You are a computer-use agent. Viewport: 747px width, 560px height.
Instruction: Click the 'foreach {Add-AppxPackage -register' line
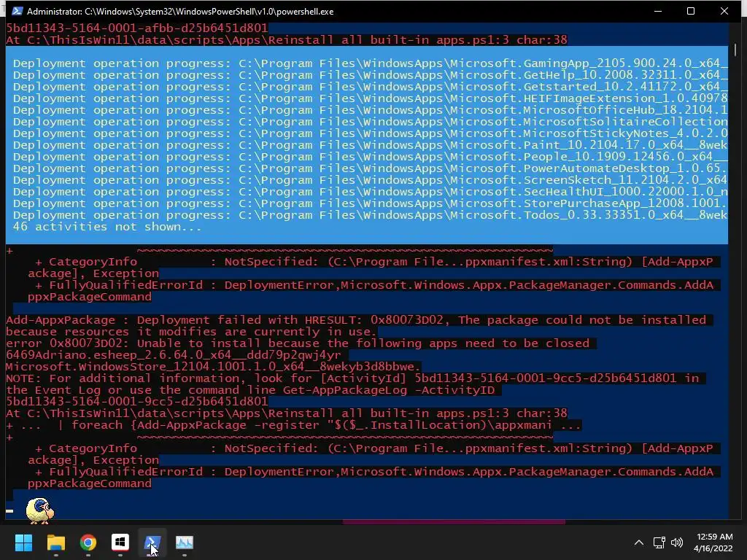pyautogui.click(x=293, y=425)
